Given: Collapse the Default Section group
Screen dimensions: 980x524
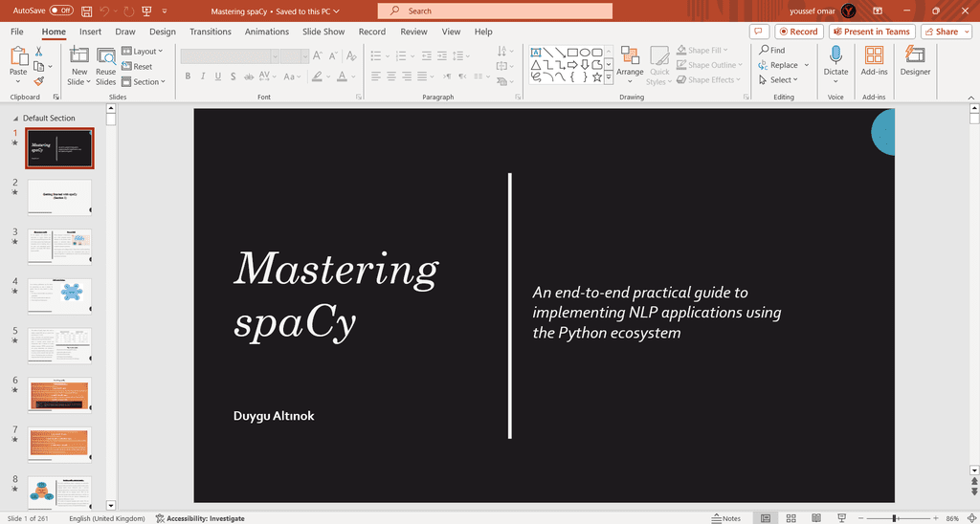Looking at the screenshot, I should coord(15,118).
